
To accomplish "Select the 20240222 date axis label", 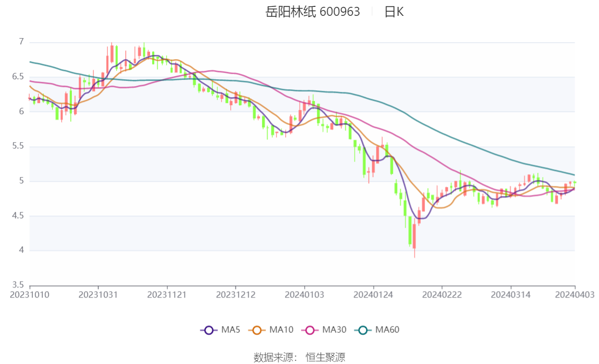I will pos(442,295).
